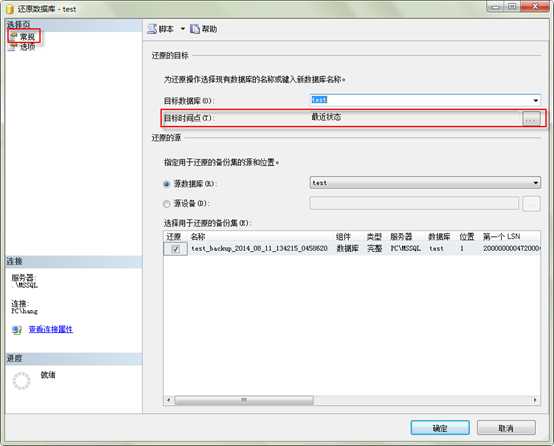The width and height of the screenshot is (554, 446).
Task: Click the 类型 column header
Action: [x=374, y=236]
